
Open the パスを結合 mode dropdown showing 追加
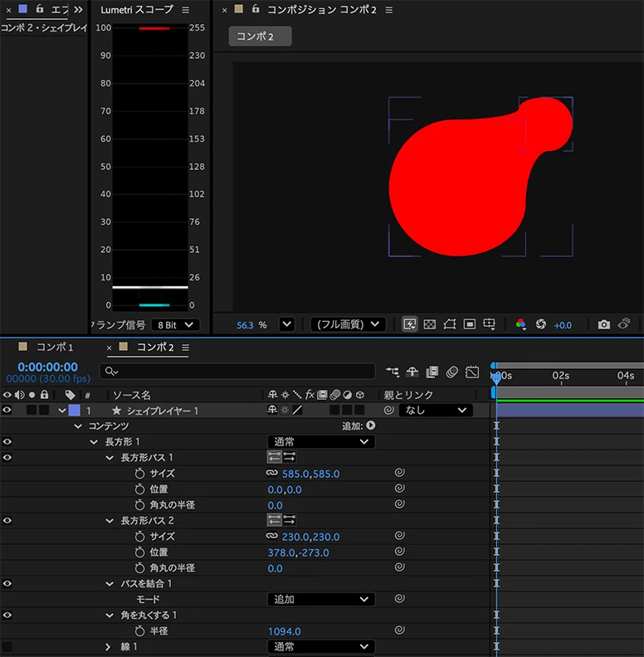pos(321,600)
